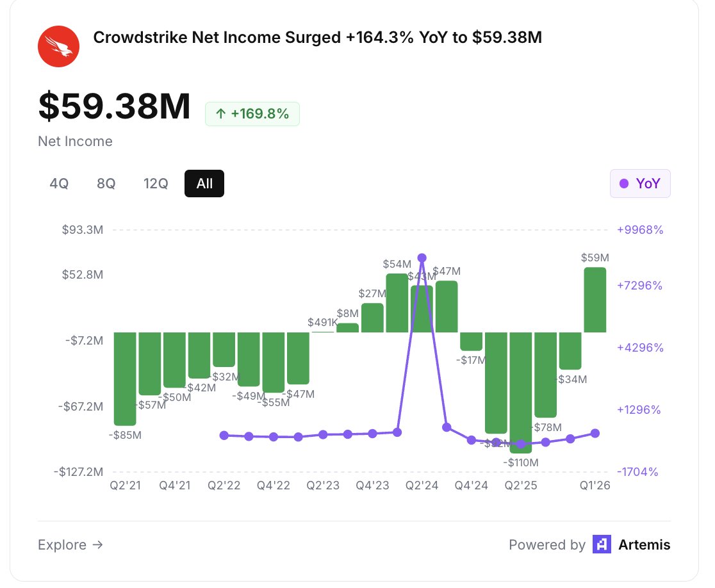Click the Q4'22 x-axis label
This screenshot has height=588, width=715.
274,486
